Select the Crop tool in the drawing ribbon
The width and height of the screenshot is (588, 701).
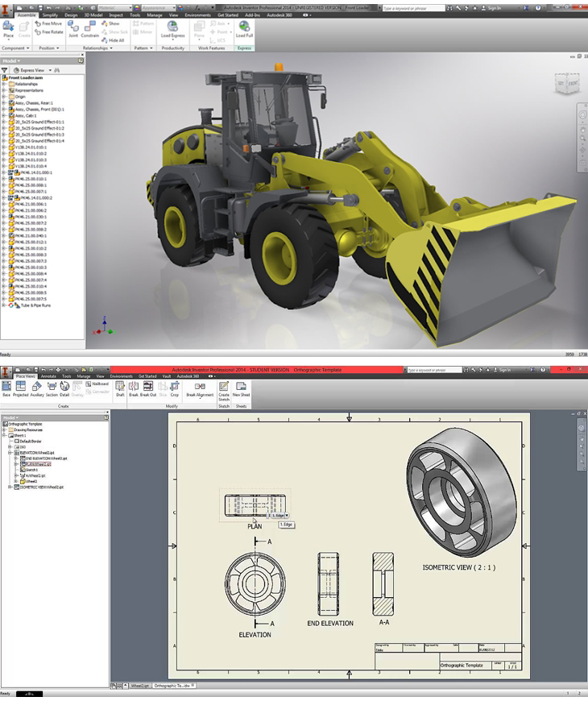click(175, 388)
